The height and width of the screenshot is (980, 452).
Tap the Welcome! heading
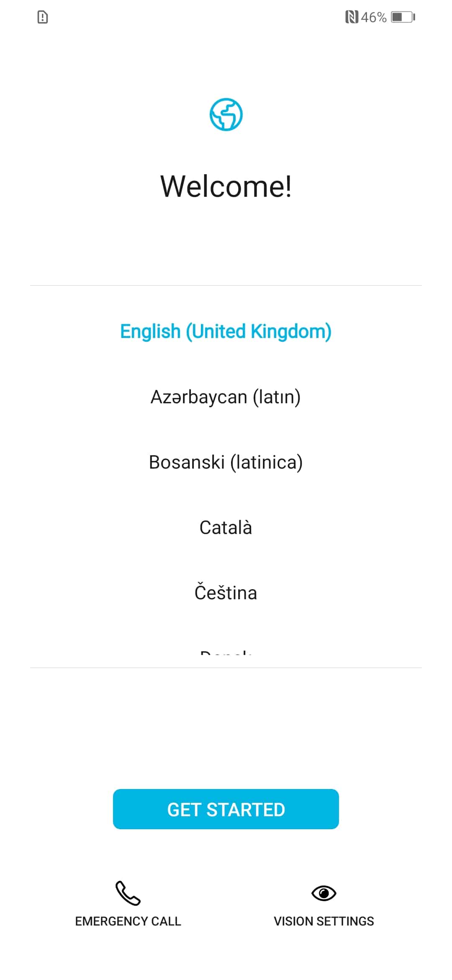tap(226, 186)
